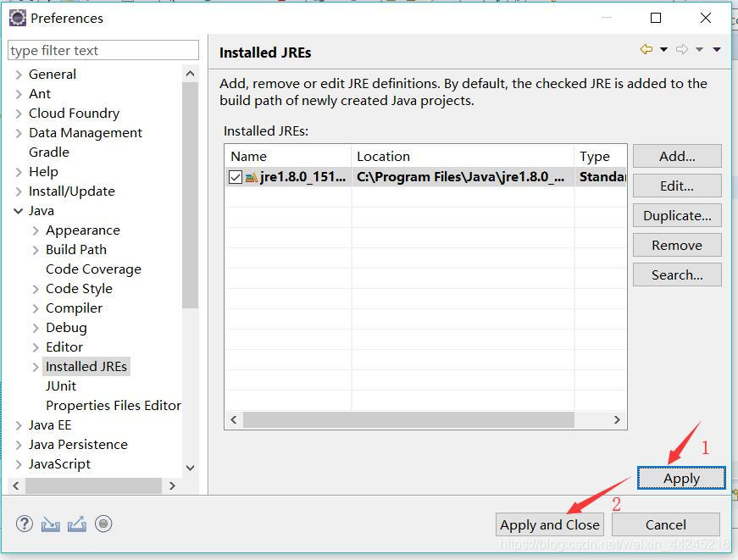This screenshot has height=560, width=738.
Task: Select the Java Persistence tree item
Action: click(x=78, y=444)
